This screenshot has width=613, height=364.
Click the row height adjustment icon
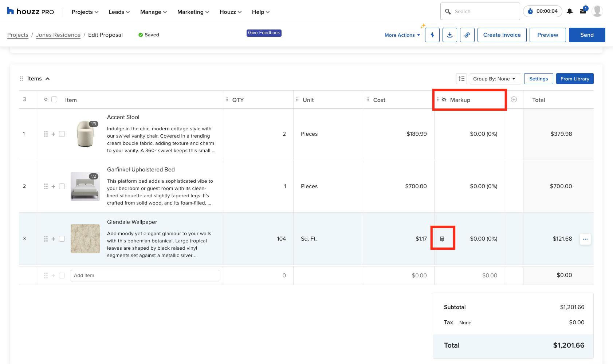pos(461,78)
